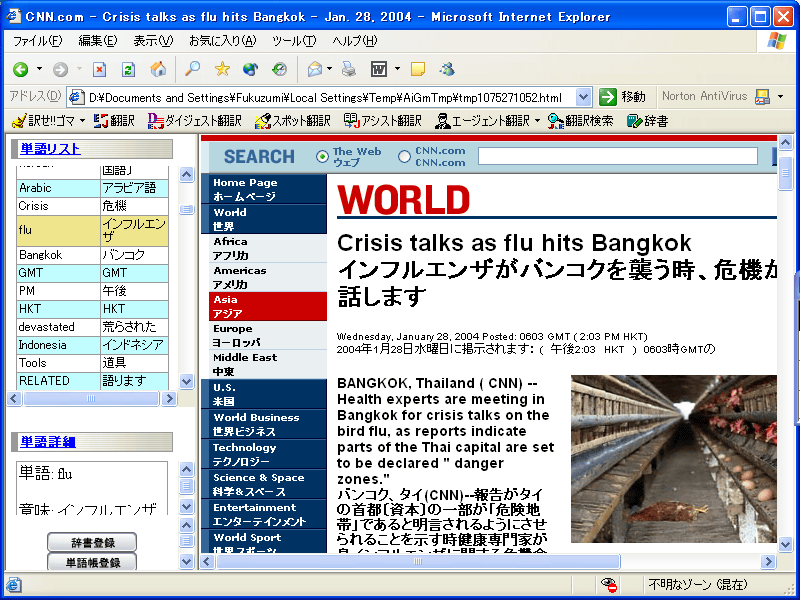Print the page with the printer icon
Image resolution: width=800 pixels, height=600 pixels.
tap(349, 69)
